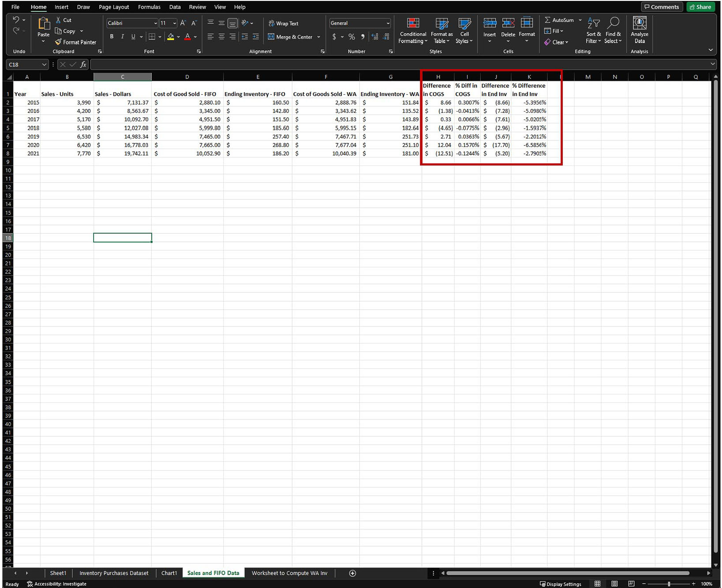The image size is (722, 588).
Task: Apply Comma Style format
Action: point(363,37)
